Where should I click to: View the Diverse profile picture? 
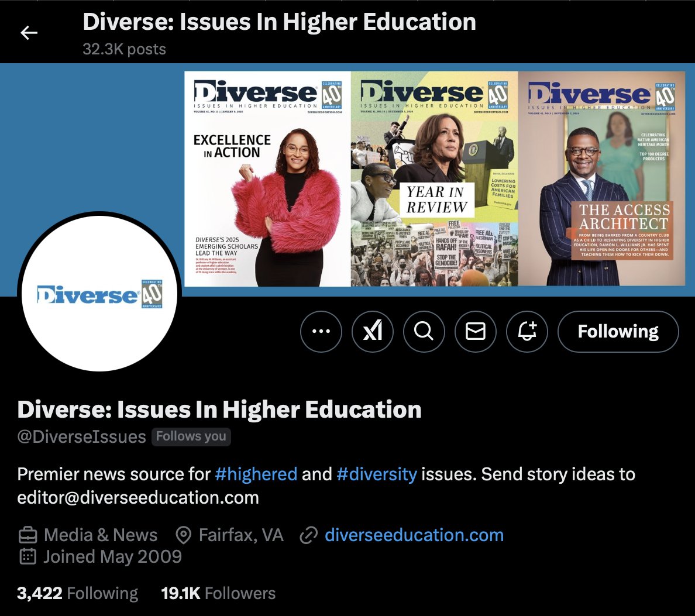100,292
